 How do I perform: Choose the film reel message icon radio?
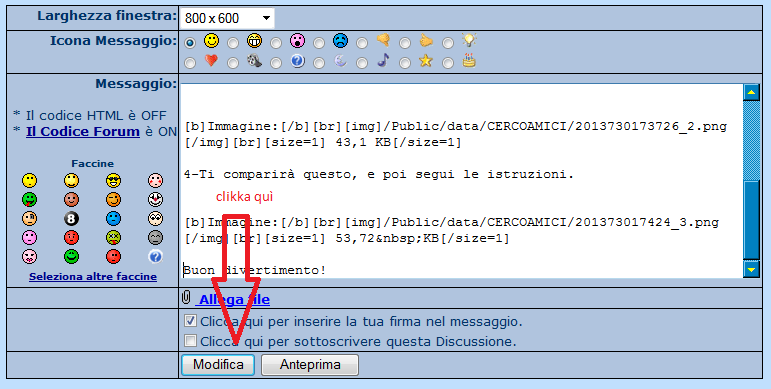click(x=233, y=63)
